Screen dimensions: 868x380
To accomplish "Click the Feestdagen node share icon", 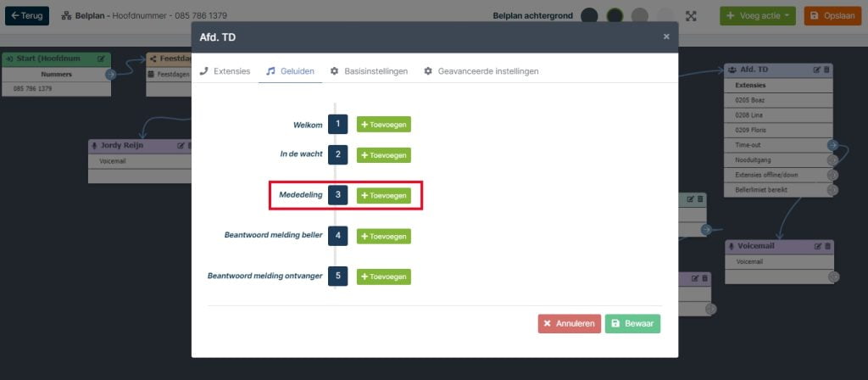I will coord(153,59).
